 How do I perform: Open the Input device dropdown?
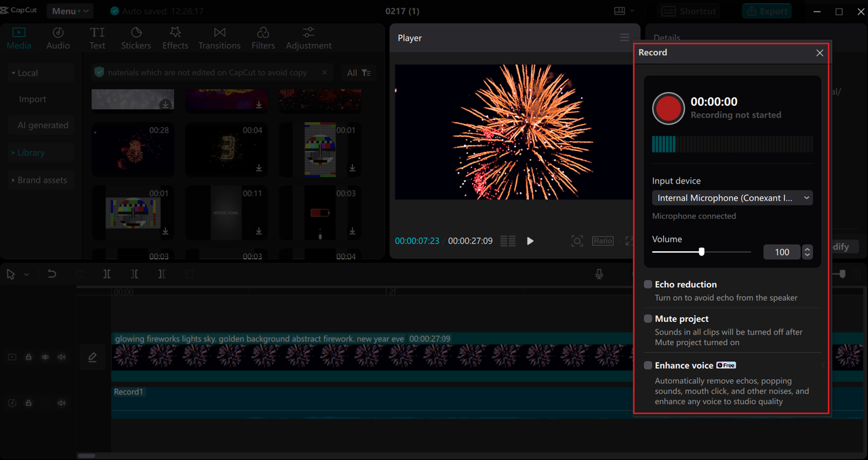(732, 198)
